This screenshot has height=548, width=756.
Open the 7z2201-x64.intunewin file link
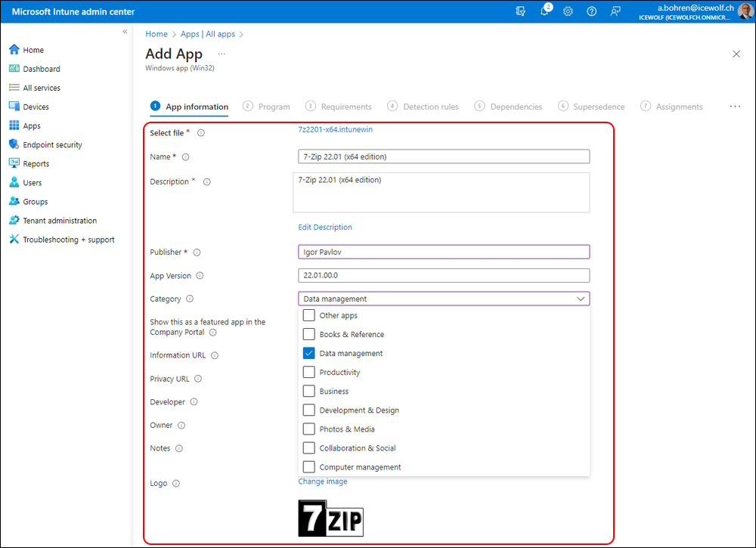point(335,130)
